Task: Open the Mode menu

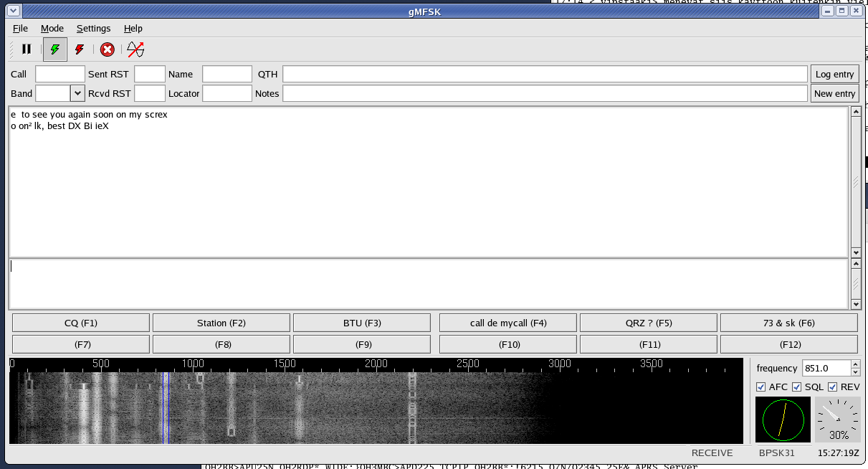Action: [52, 29]
